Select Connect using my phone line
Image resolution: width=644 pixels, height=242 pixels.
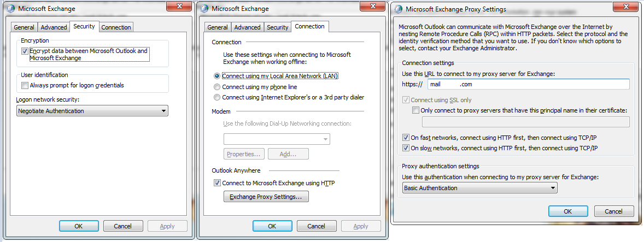click(x=217, y=87)
